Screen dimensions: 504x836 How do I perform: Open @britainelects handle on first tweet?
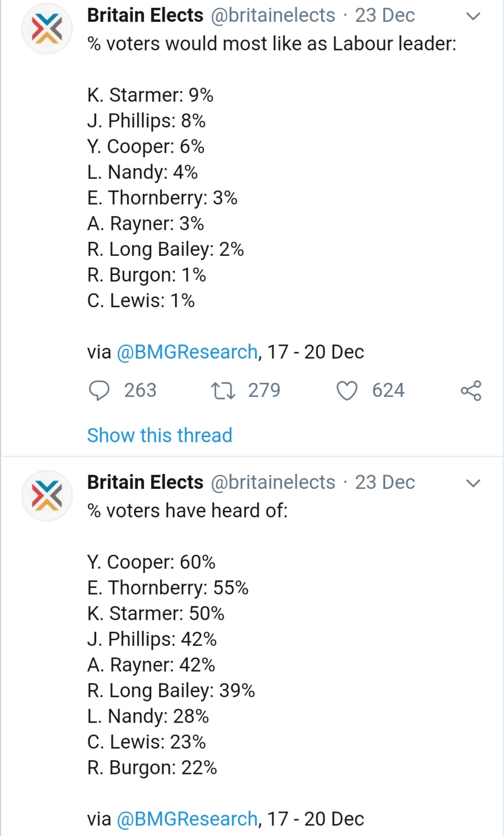click(x=273, y=15)
